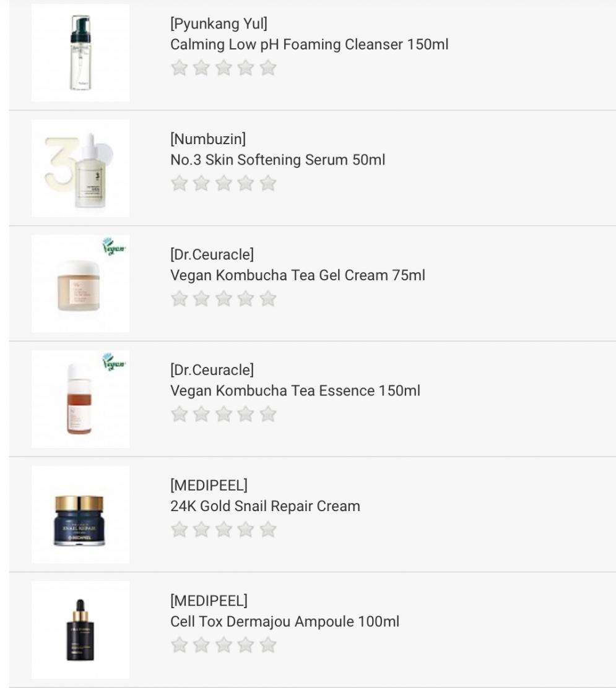Open Numbuzin No.3 serum product image
The height and width of the screenshot is (688, 616).
point(80,168)
